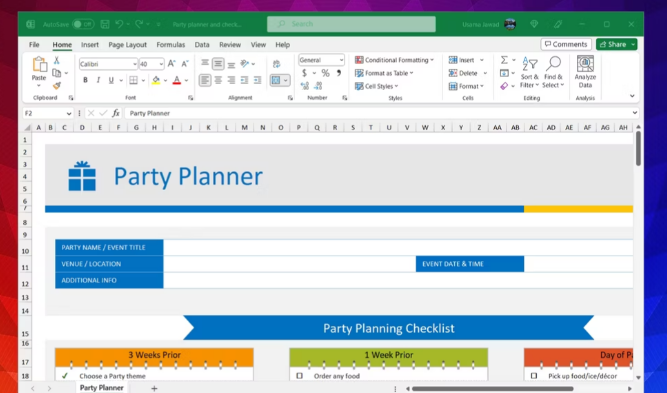Viewport: 667px width, 393px height.
Task: Click the Paste clipboard icon
Action: (39, 65)
